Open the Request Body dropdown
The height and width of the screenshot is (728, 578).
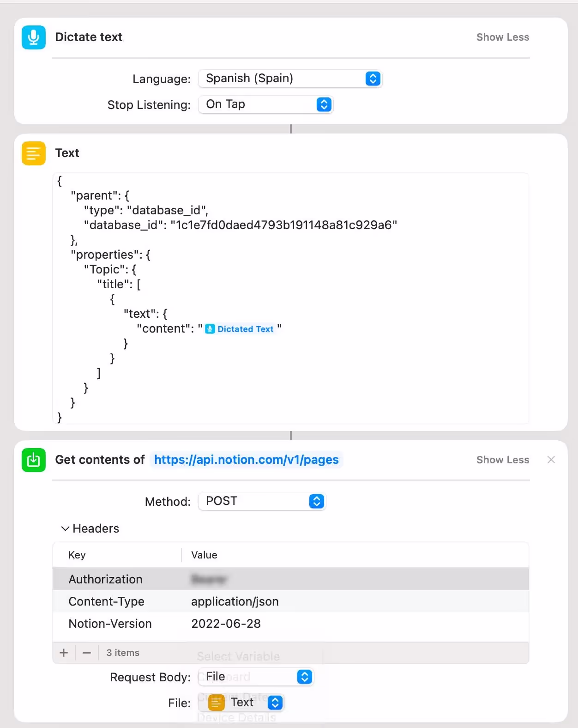point(256,677)
